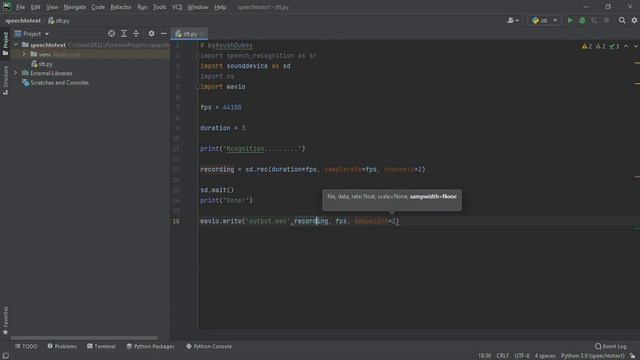Screen dimensions: 640x360
Task: Open the File menu
Action: point(20,7)
